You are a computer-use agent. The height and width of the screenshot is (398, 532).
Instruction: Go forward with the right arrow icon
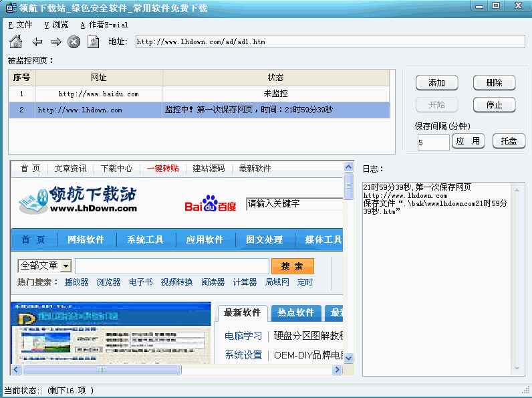[56, 41]
